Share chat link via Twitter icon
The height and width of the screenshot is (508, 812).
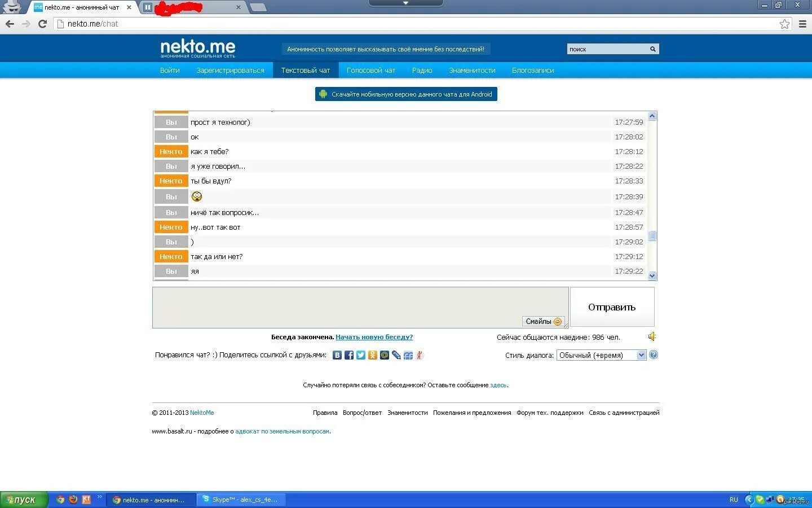361,355
